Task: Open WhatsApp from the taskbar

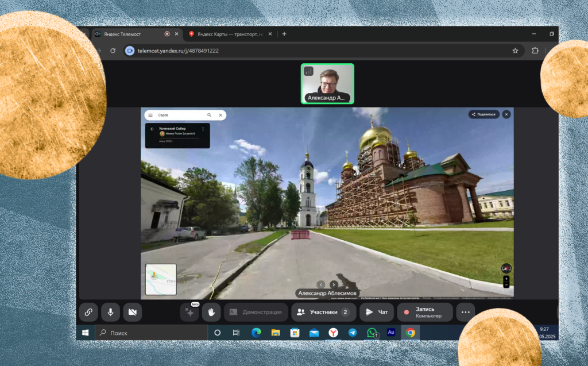Action: (372, 333)
